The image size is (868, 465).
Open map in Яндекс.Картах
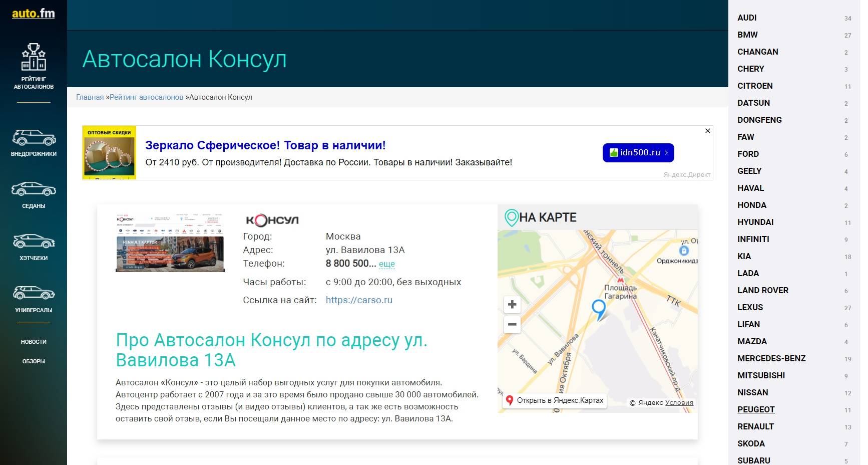coord(555,400)
